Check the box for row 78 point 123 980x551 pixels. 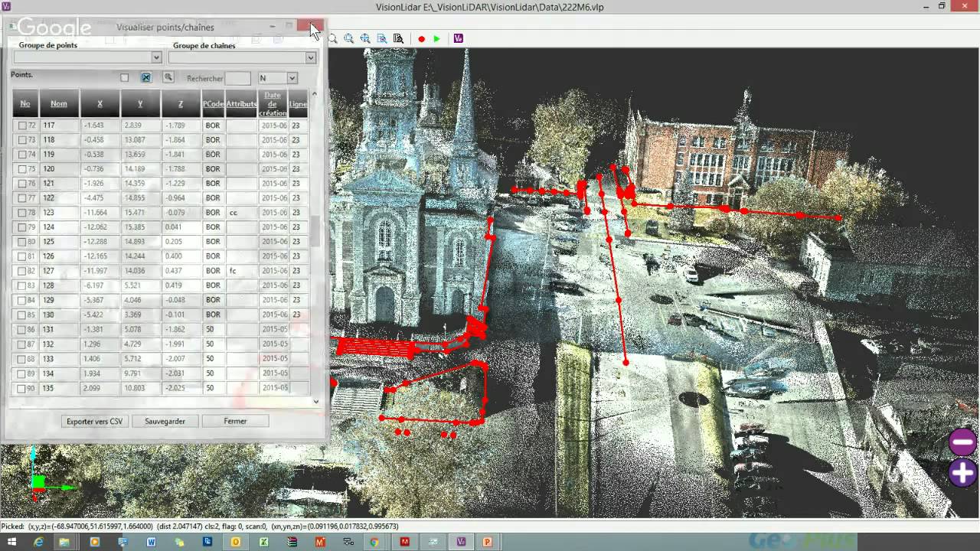click(22, 213)
